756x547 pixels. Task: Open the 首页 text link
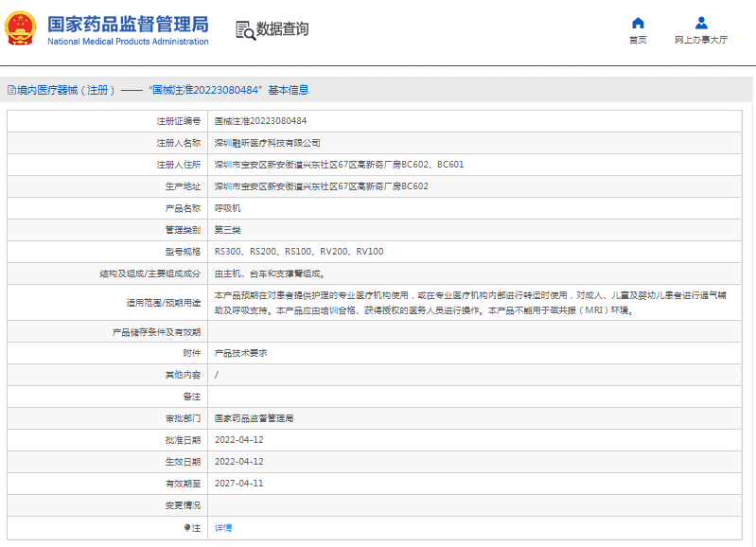point(638,41)
